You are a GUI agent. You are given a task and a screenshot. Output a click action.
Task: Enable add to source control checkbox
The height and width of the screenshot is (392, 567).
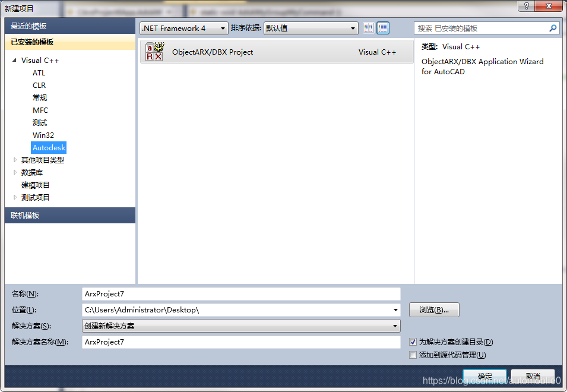click(413, 355)
